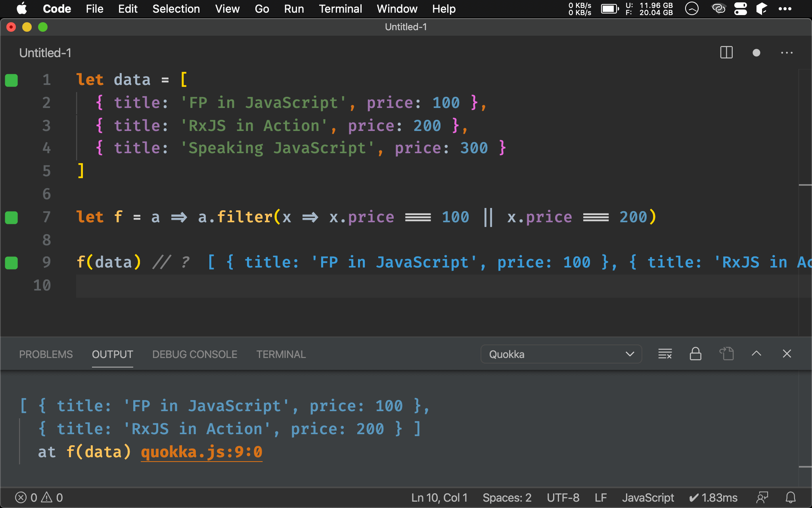
Task: Click the network speed KB/s indicator
Action: pos(580,9)
